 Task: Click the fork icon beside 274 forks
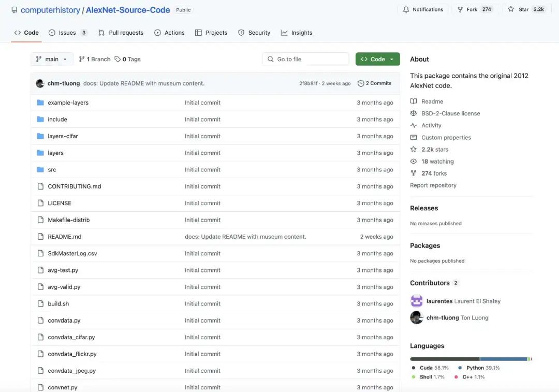coord(414,173)
